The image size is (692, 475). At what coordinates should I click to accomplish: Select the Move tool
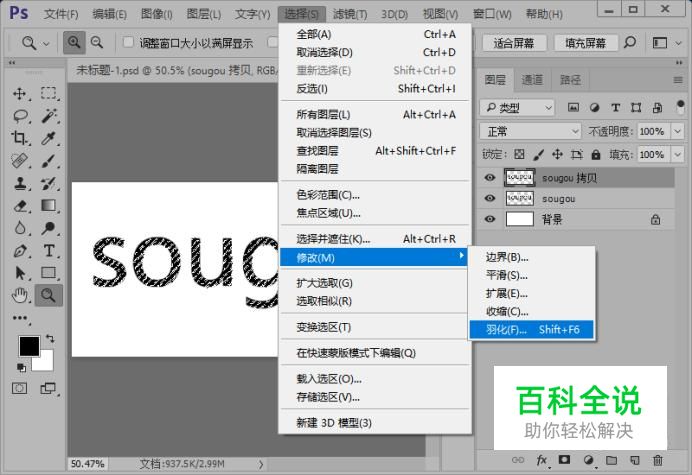coord(19,94)
